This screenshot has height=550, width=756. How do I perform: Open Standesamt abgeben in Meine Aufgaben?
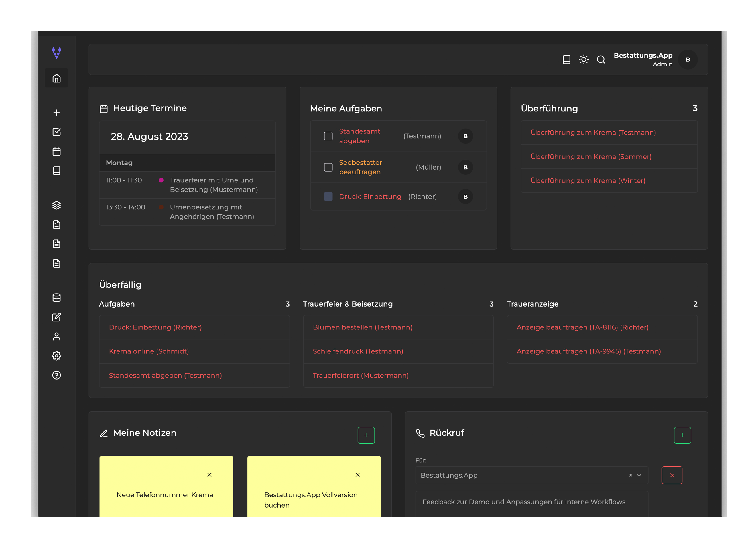click(x=360, y=136)
